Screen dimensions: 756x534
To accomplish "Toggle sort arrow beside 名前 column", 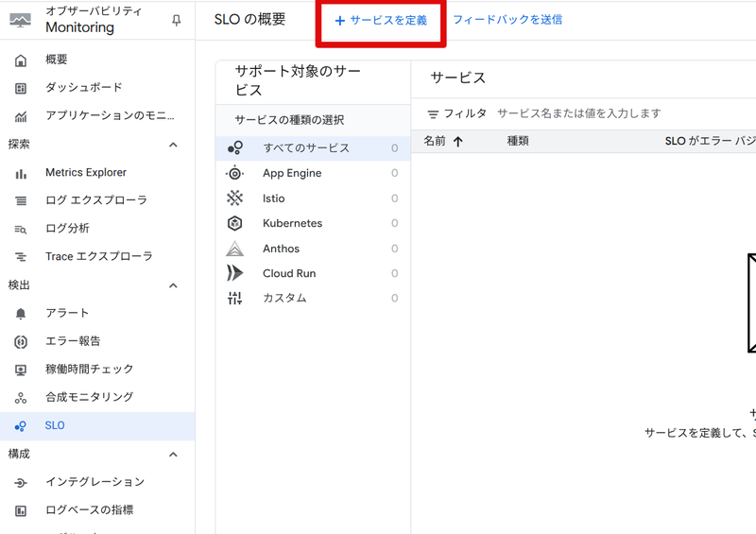I will click(458, 142).
